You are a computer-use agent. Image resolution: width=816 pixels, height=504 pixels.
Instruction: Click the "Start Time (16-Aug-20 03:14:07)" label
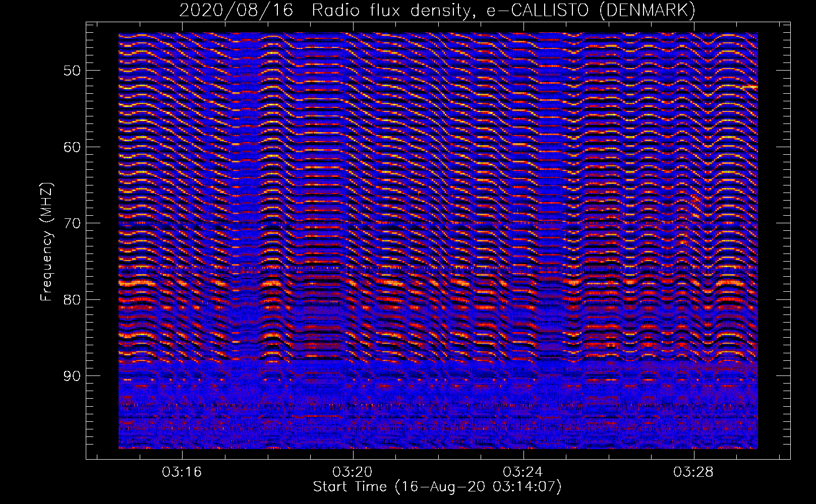coord(437,487)
